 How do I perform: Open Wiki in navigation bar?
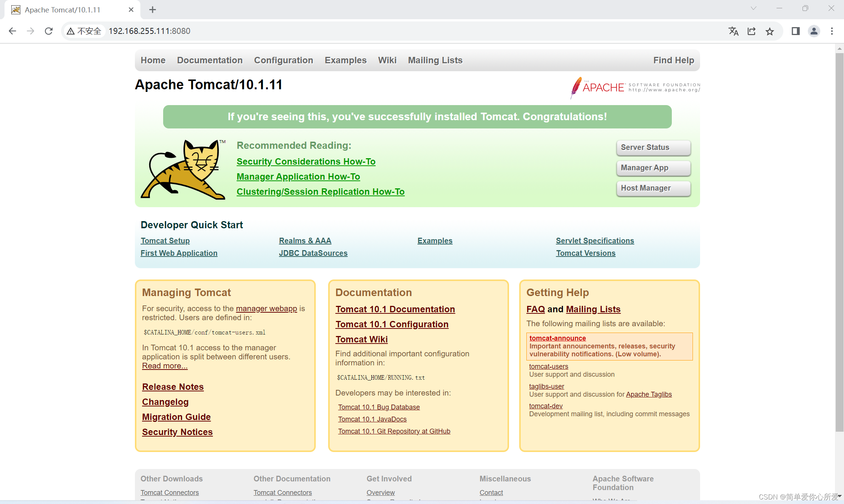point(387,60)
